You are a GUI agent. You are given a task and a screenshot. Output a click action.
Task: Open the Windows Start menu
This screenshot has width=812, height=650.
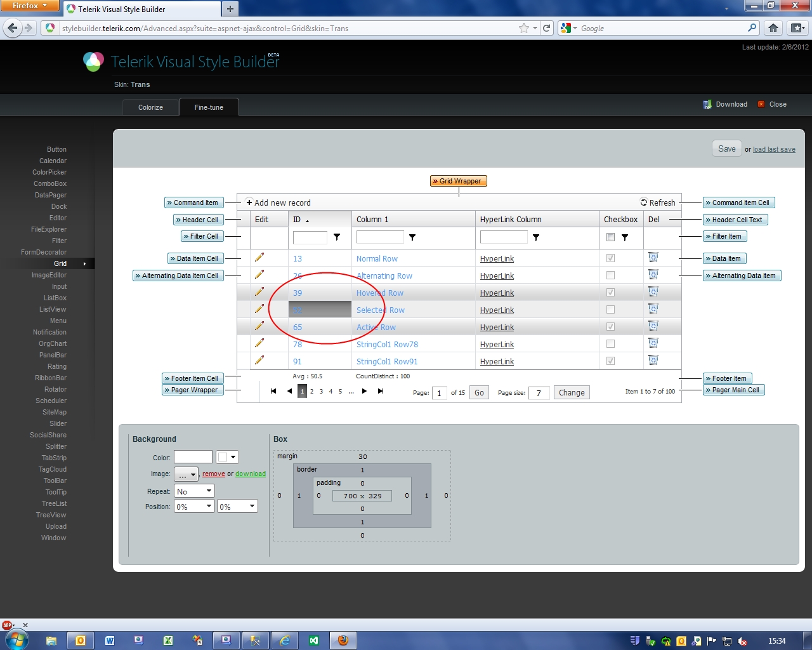tap(16, 639)
